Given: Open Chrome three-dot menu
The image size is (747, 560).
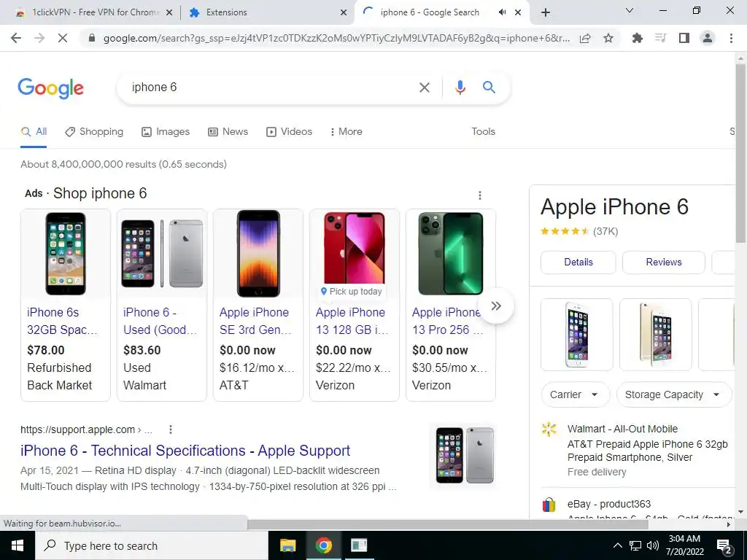Looking at the screenshot, I should coord(731,38).
